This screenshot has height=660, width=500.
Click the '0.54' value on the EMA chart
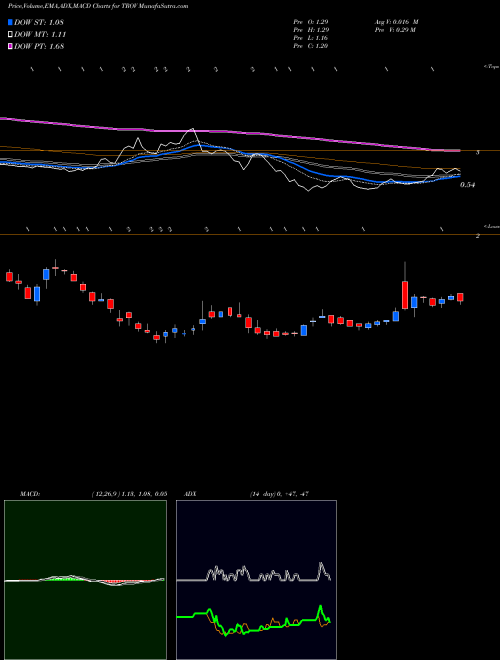(467, 185)
